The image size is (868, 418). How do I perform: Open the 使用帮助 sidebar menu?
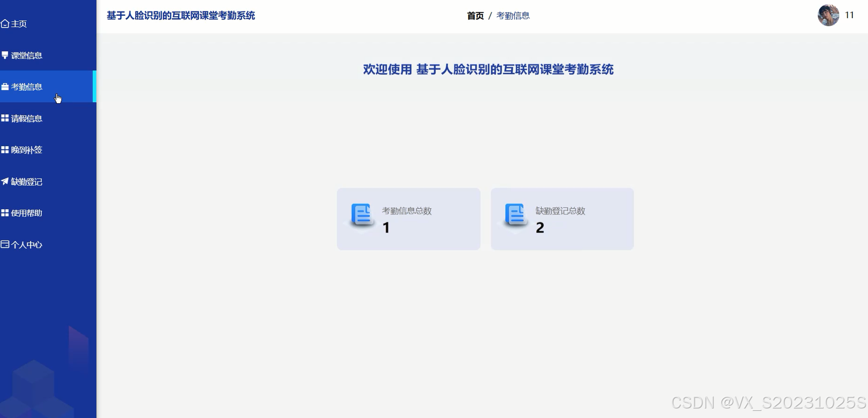pyautogui.click(x=48, y=213)
